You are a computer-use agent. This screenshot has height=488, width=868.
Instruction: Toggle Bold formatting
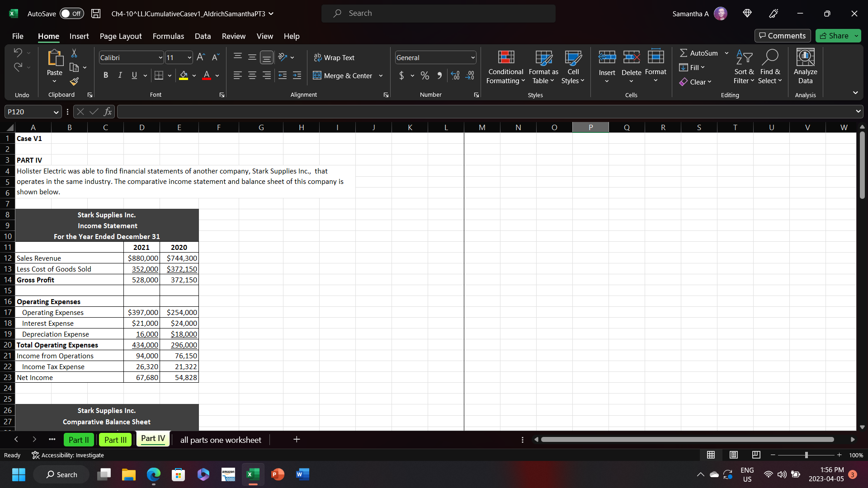105,75
